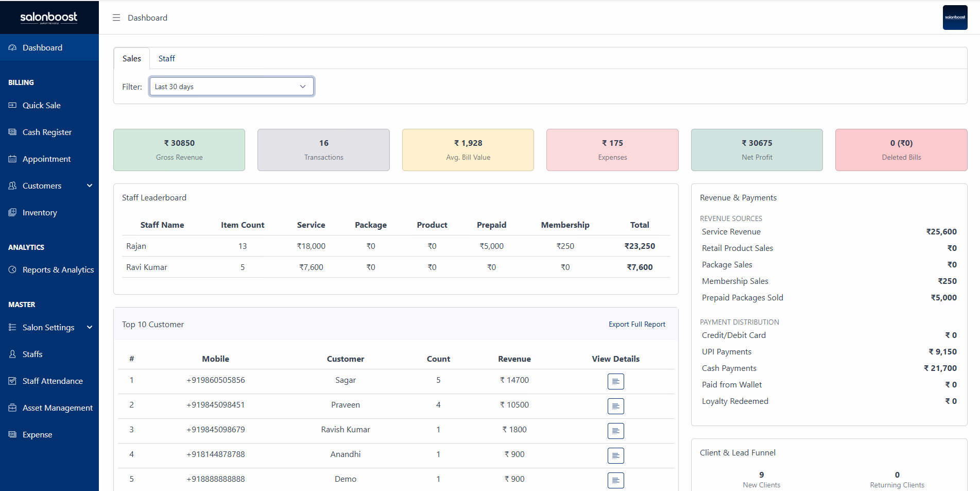
Task: Switch to the Sales tab
Action: coord(132,59)
